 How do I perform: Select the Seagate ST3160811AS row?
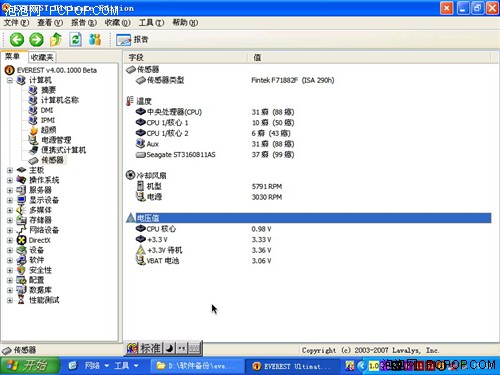pos(308,155)
